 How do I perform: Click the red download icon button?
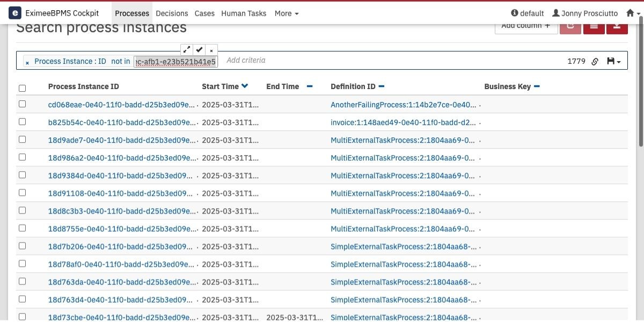tap(617, 26)
